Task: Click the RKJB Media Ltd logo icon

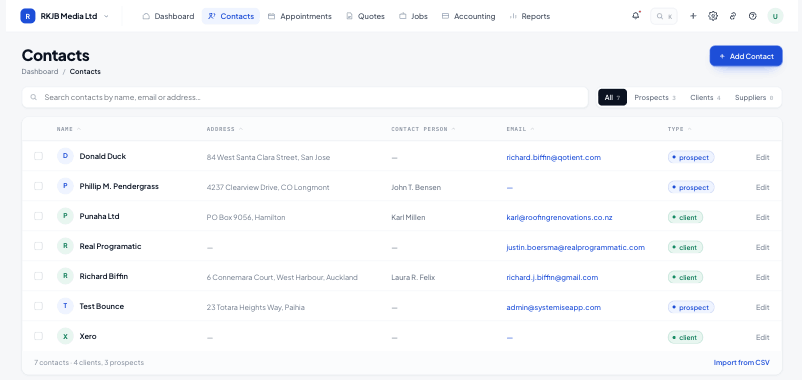Action: (28, 16)
